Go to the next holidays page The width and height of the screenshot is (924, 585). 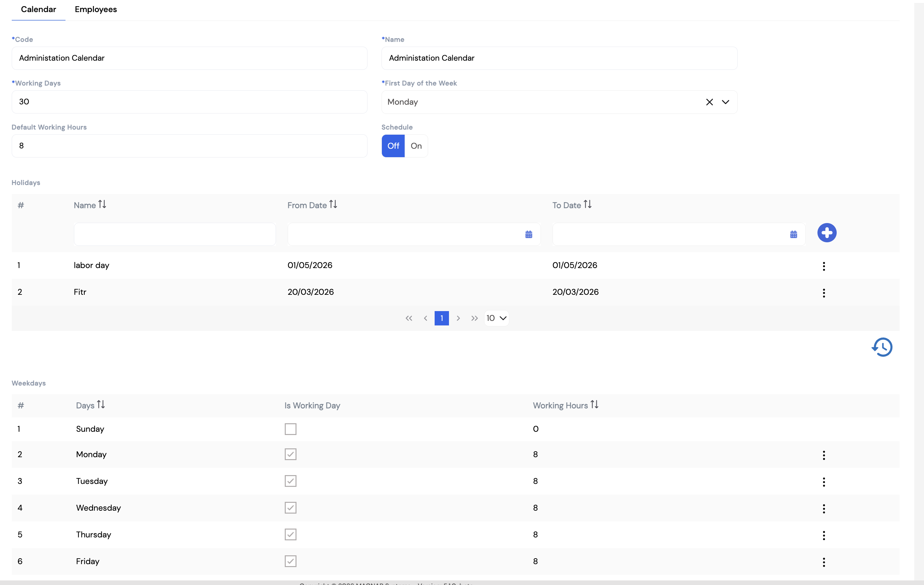click(x=458, y=318)
